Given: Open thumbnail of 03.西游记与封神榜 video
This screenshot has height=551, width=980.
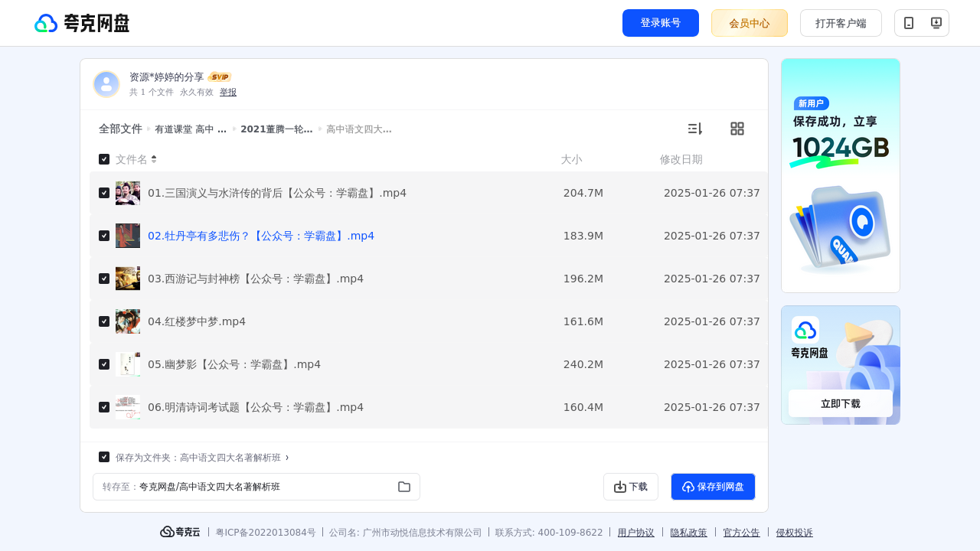Looking at the screenshot, I should coord(128,279).
